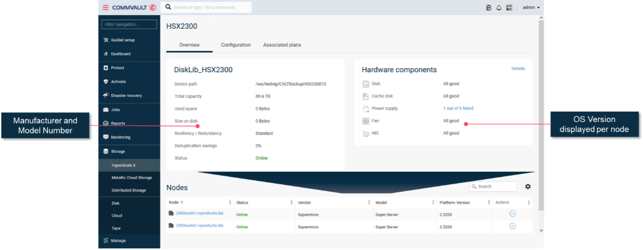This screenshot has width=644, height=250.
Task: Switch to the Associated plans tab
Action: [282, 45]
